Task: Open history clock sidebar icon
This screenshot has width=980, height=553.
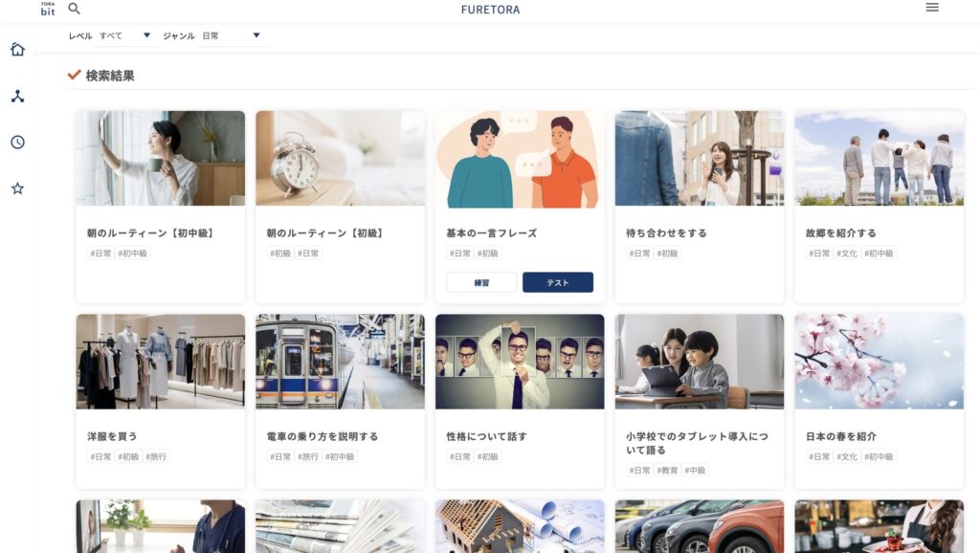Action: [17, 143]
